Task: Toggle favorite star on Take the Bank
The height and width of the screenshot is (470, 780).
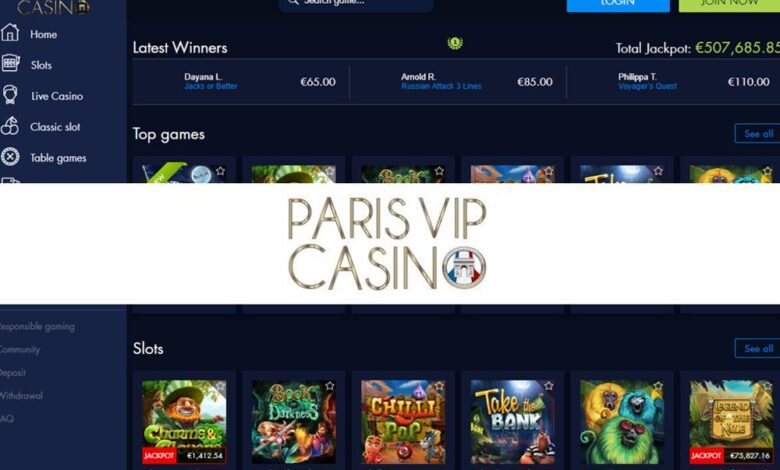Action: click(548, 386)
